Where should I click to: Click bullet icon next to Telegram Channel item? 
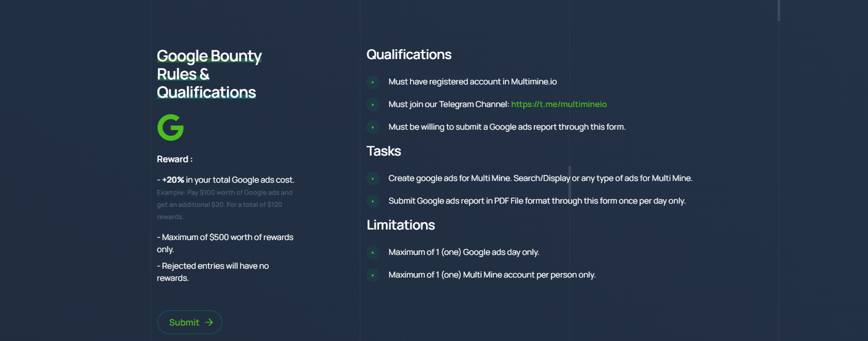(x=373, y=105)
